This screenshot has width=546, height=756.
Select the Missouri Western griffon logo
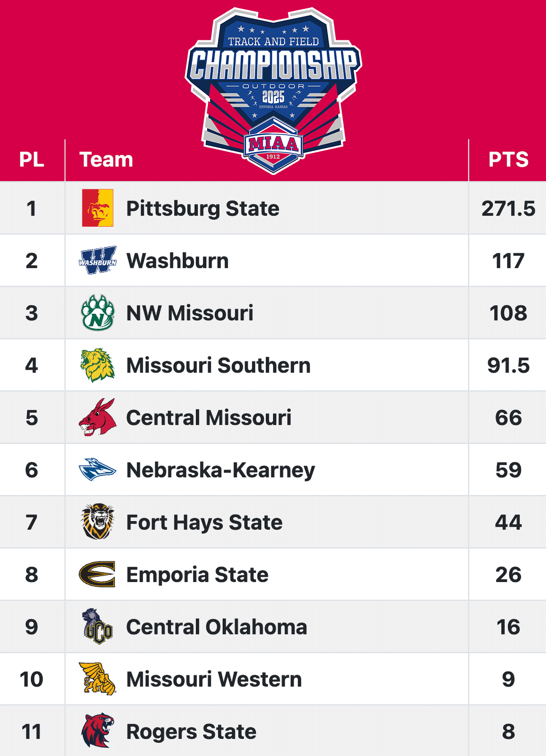[98, 679]
